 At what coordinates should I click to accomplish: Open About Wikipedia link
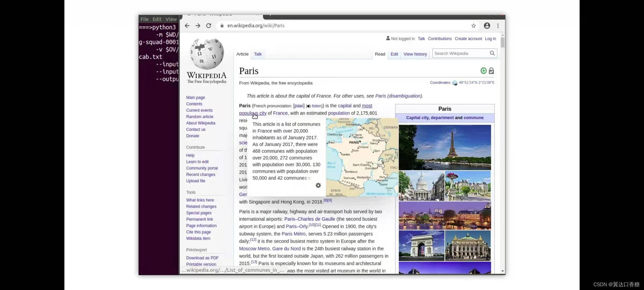pos(201,123)
